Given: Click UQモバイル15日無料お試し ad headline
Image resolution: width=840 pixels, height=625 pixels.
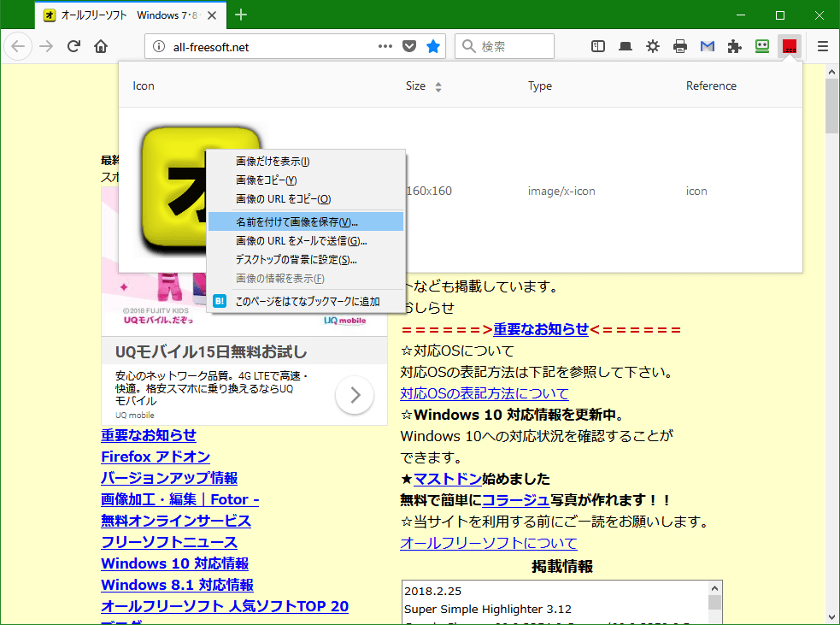Looking at the screenshot, I should (x=211, y=351).
